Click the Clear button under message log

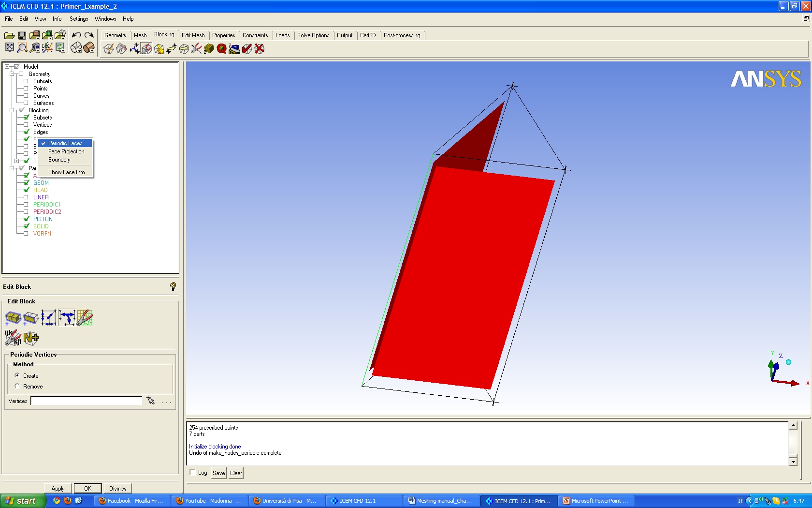236,473
